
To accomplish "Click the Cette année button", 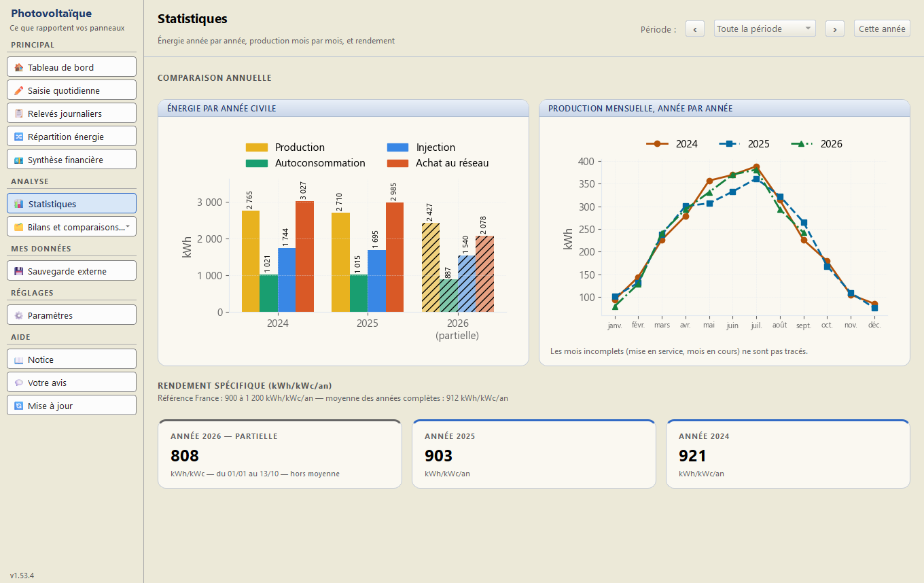I will pos(882,29).
